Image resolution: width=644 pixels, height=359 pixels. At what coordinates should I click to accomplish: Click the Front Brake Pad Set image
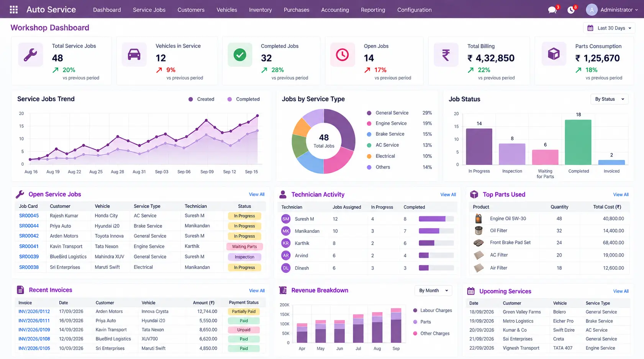pyautogui.click(x=478, y=243)
